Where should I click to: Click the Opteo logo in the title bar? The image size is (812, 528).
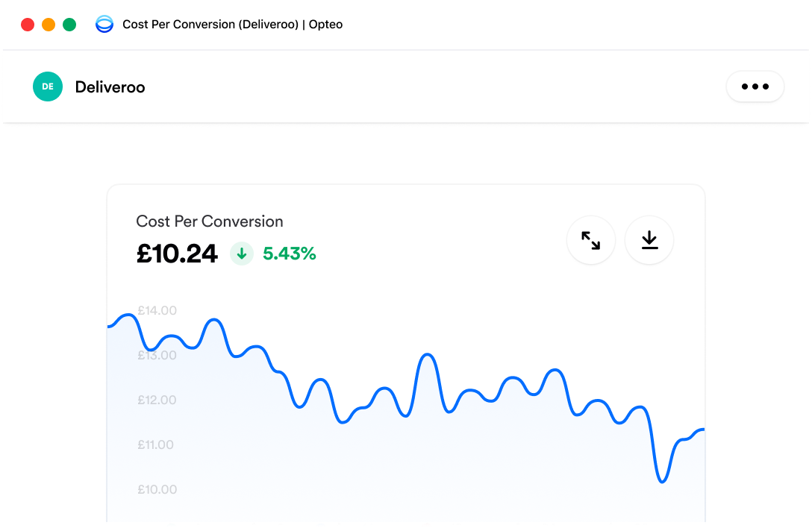tap(104, 25)
